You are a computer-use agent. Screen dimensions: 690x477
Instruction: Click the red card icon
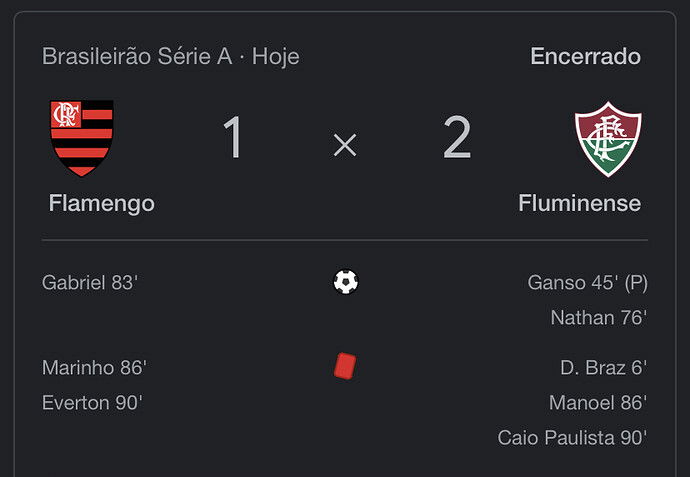tap(345, 366)
